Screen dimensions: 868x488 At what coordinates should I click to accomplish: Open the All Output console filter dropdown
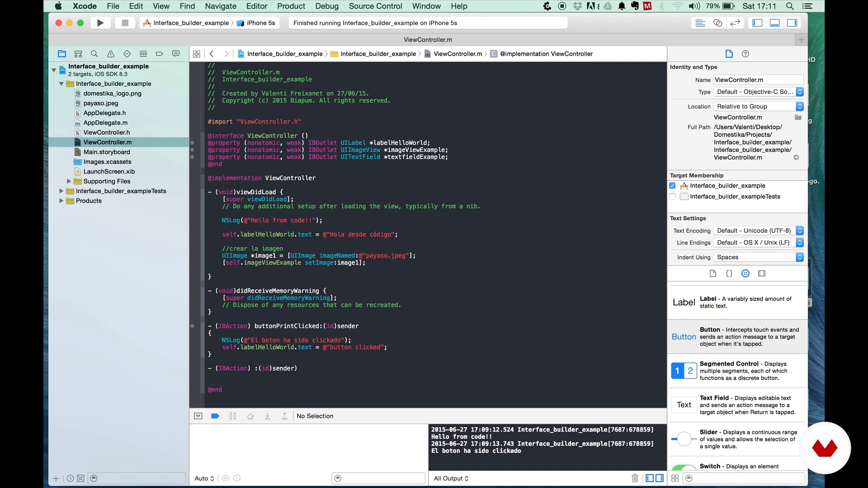tap(451, 479)
